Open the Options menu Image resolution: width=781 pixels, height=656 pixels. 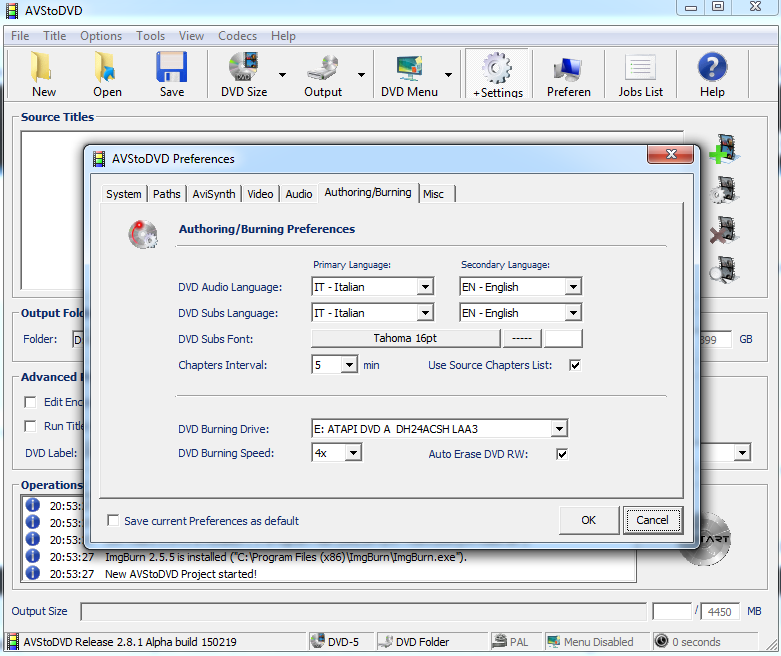coord(101,36)
